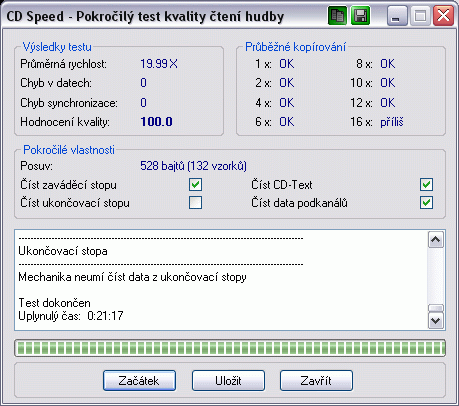Click the quality score value 100.0

tap(156, 122)
